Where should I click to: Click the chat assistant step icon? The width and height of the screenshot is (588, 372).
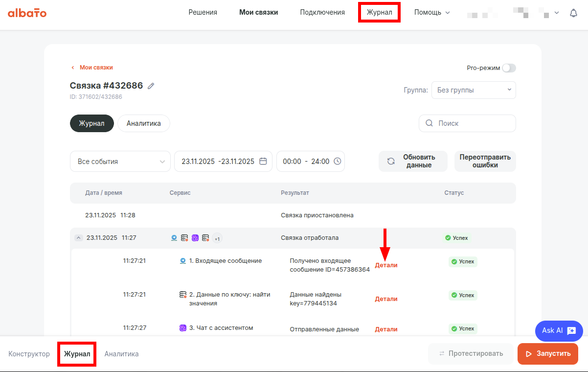click(x=183, y=328)
